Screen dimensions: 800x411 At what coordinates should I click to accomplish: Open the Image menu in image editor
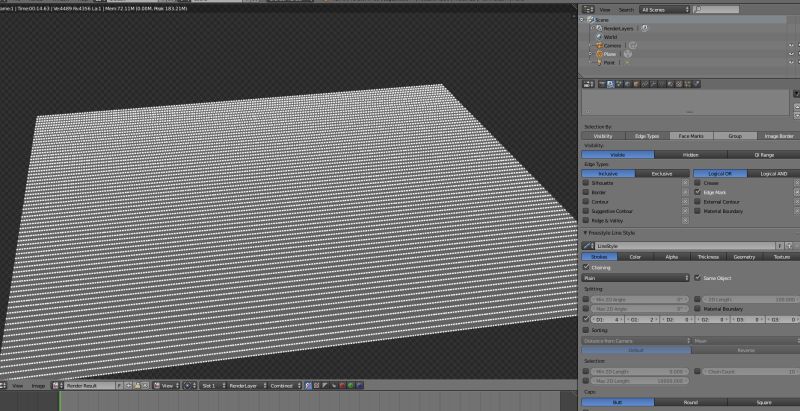pos(39,386)
